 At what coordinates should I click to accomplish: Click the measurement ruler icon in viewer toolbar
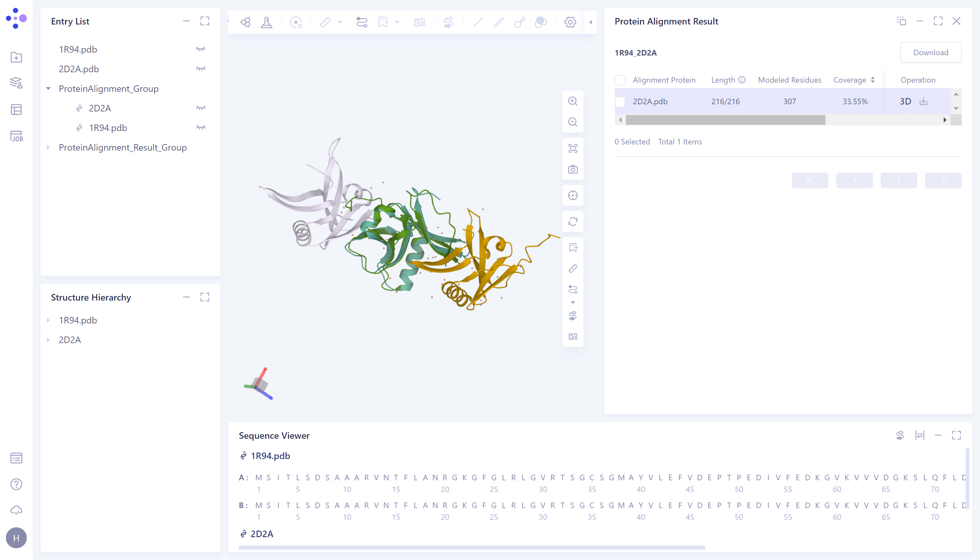(572, 269)
